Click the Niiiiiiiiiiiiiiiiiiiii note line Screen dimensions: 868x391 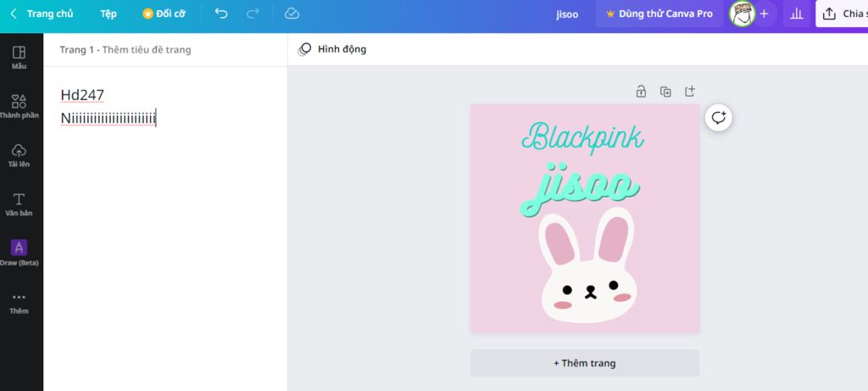[x=108, y=118]
